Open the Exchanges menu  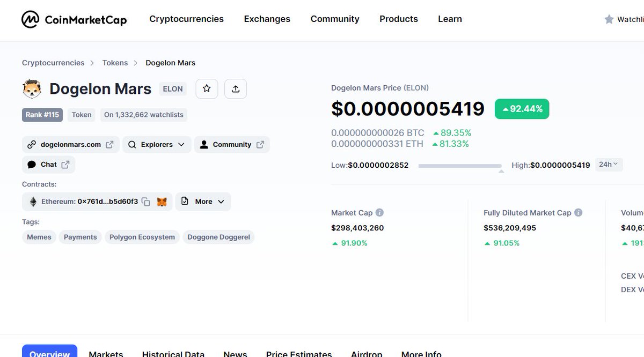click(x=267, y=19)
